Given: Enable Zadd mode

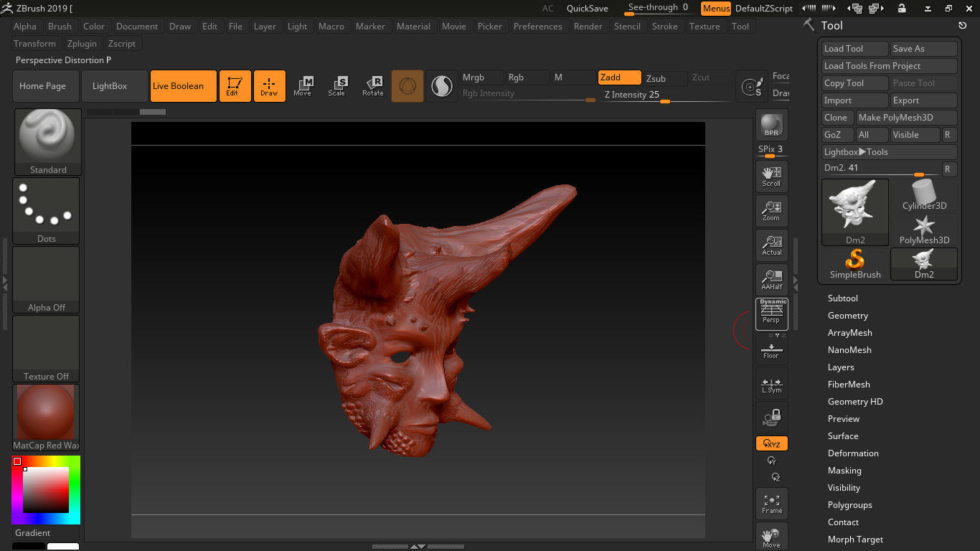Looking at the screenshot, I should click(620, 77).
